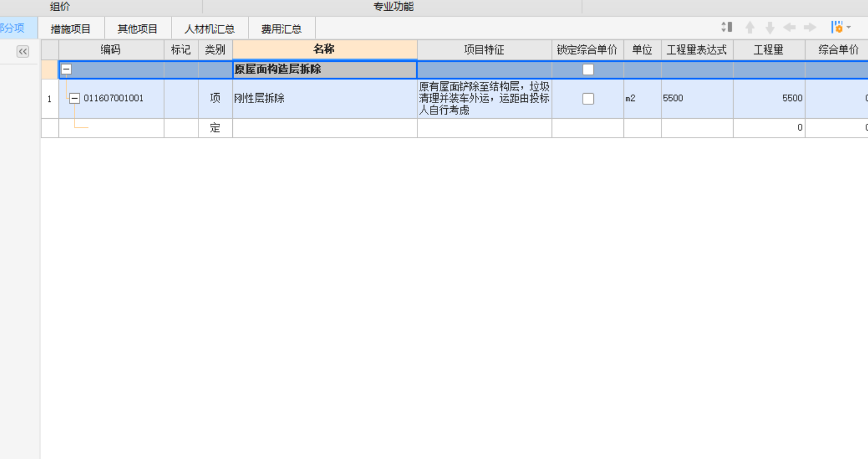The image size is (868, 459).
Task: Click the 单位 column header
Action: coord(642,50)
